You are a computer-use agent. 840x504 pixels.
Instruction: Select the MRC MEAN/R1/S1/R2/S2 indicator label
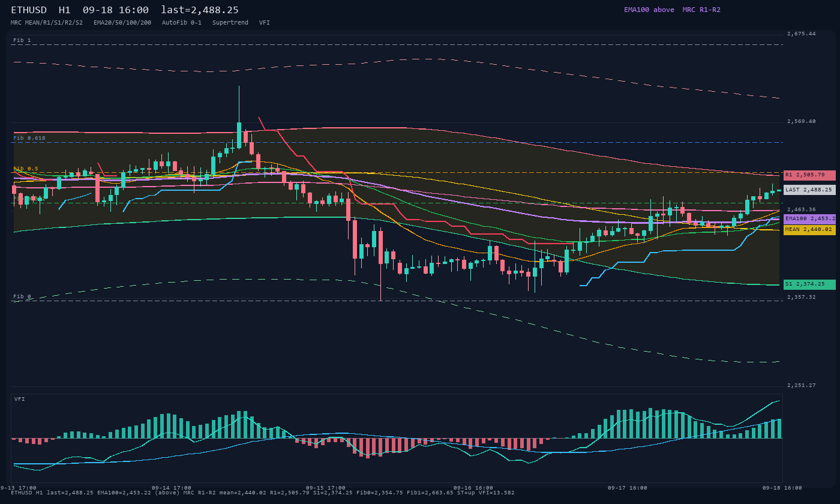pyautogui.click(x=47, y=22)
